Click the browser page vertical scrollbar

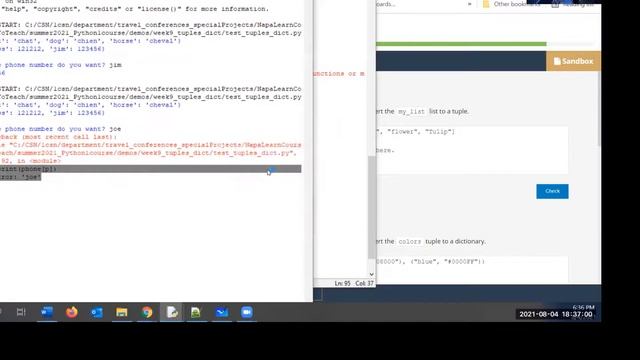click(598, 108)
